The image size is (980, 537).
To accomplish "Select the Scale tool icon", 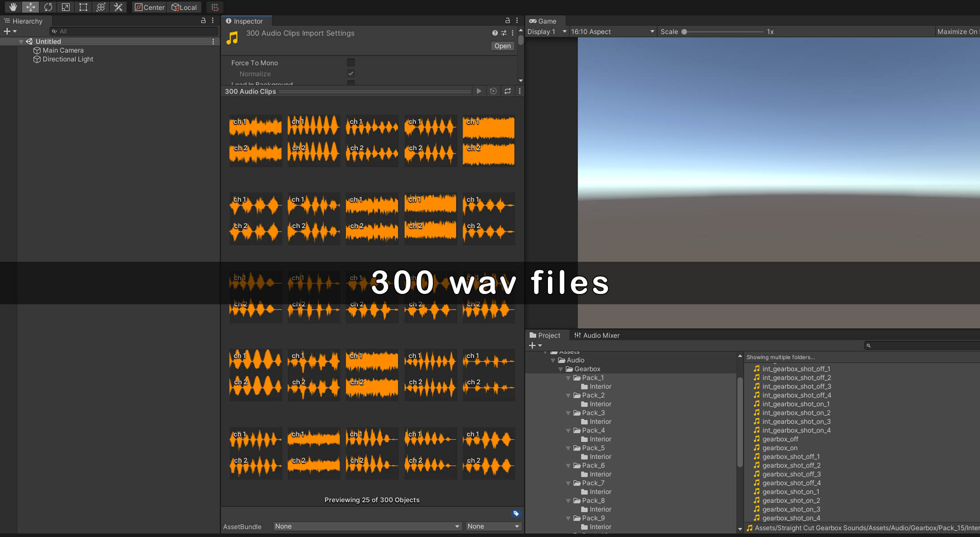I will pyautogui.click(x=66, y=7).
